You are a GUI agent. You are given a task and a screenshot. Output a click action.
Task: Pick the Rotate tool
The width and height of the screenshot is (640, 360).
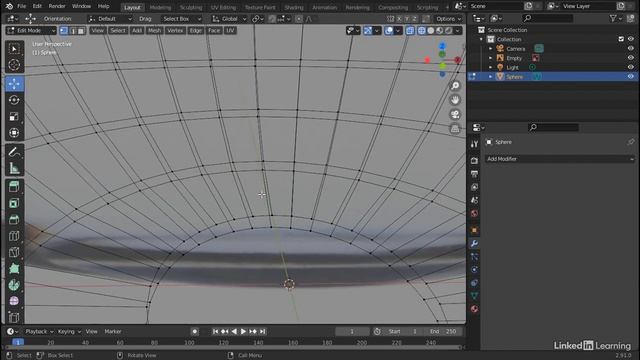pos(14,100)
